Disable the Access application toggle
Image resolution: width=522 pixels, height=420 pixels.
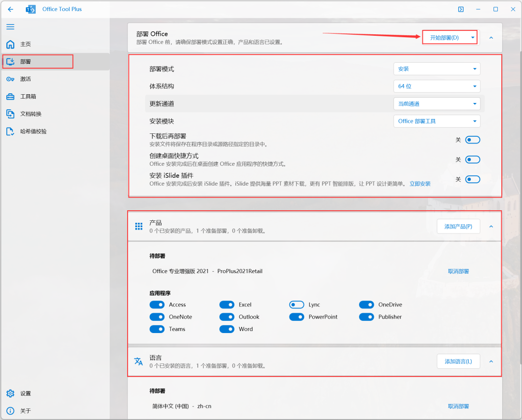point(157,304)
